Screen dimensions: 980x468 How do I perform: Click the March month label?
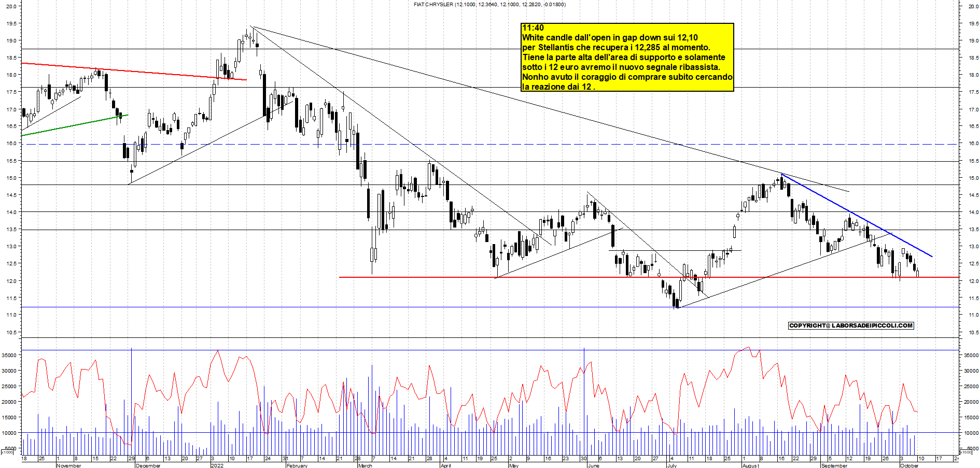[x=365, y=465]
